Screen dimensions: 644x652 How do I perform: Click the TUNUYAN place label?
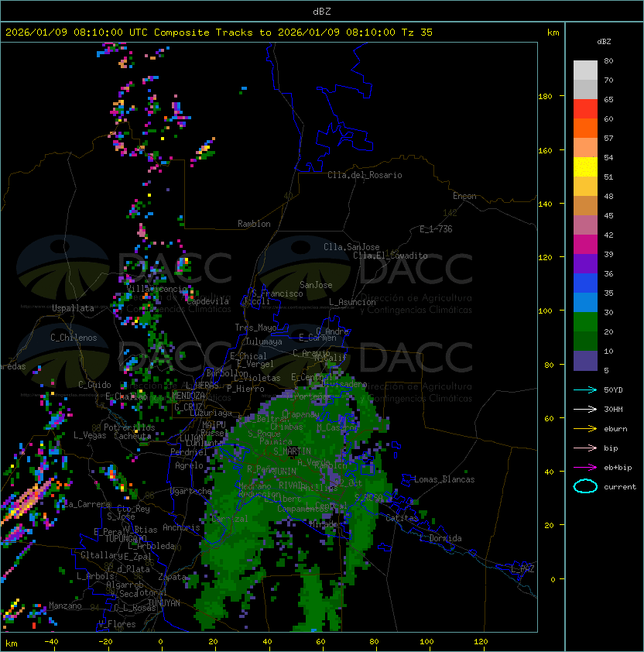click(163, 603)
